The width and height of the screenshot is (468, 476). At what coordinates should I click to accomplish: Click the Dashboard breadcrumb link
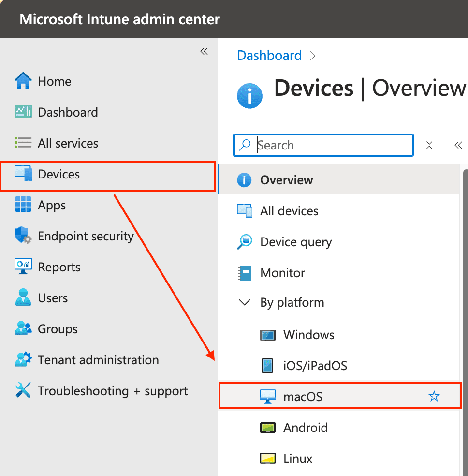269,55
